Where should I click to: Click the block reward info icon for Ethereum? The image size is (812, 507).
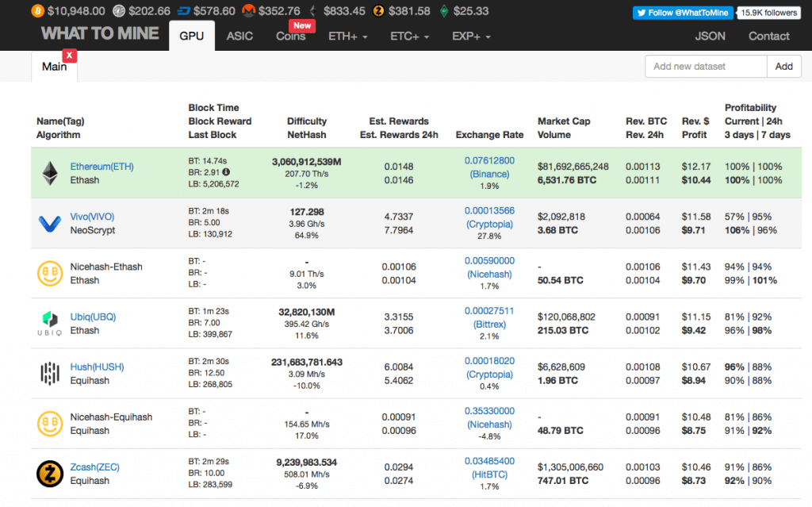click(226, 171)
